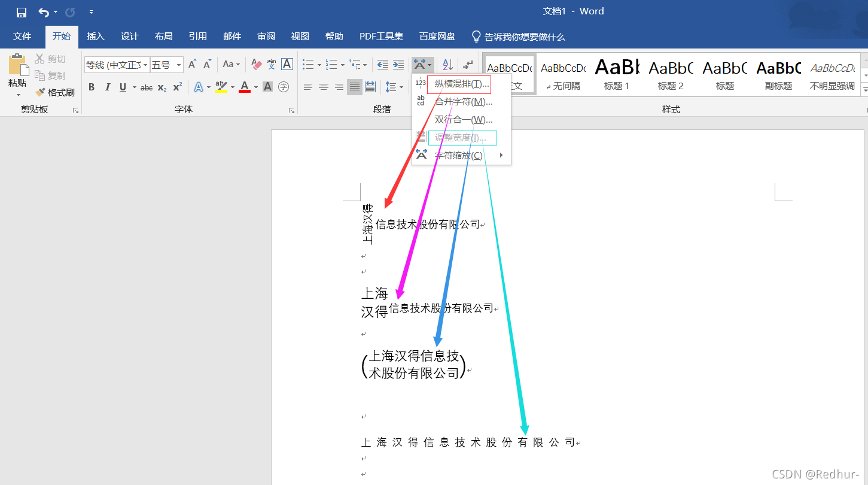Open the undo history dropdown arrow

coord(56,12)
